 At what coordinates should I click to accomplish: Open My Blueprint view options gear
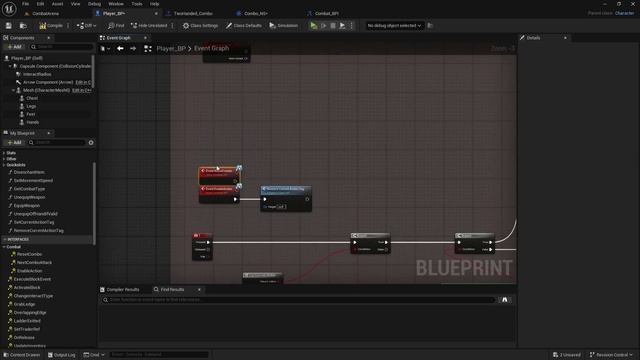coord(91,142)
